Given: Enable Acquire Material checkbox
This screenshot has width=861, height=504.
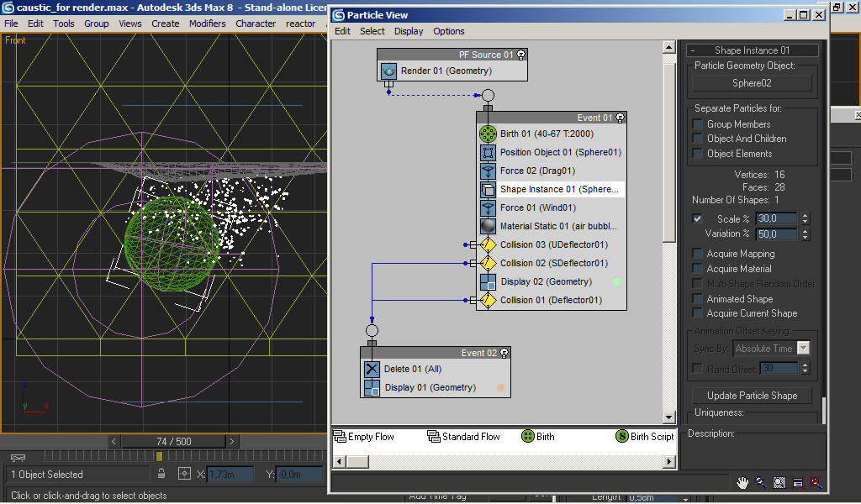Looking at the screenshot, I should tap(697, 269).
